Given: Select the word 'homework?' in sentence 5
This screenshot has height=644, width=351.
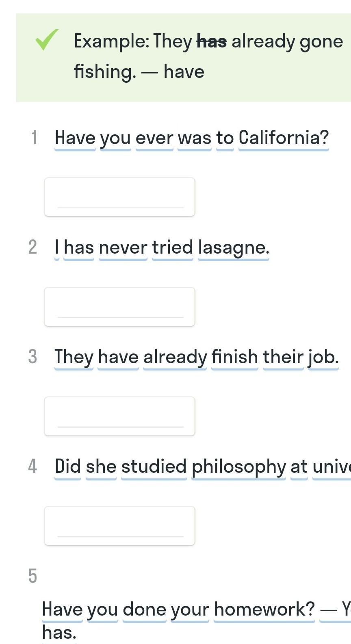Looking at the screenshot, I should 264,609.
